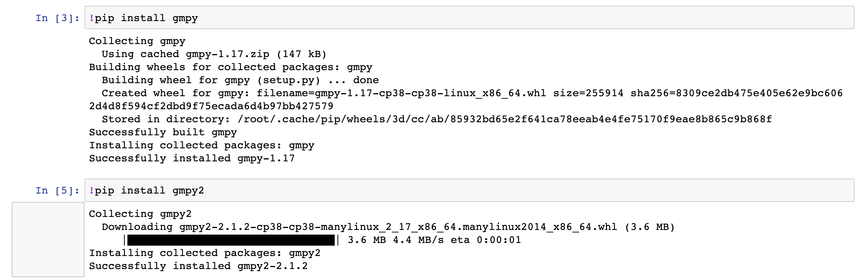Click the /root/.cache/pip/wheels directory path
Image resolution: width=868 pixels, height=279 pixels.
(x=505, y=119)
